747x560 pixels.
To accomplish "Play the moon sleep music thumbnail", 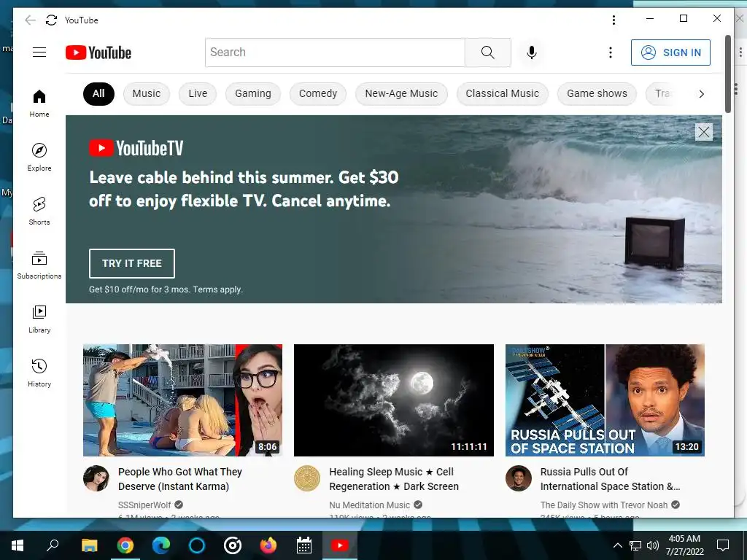I will pos(394,400).
